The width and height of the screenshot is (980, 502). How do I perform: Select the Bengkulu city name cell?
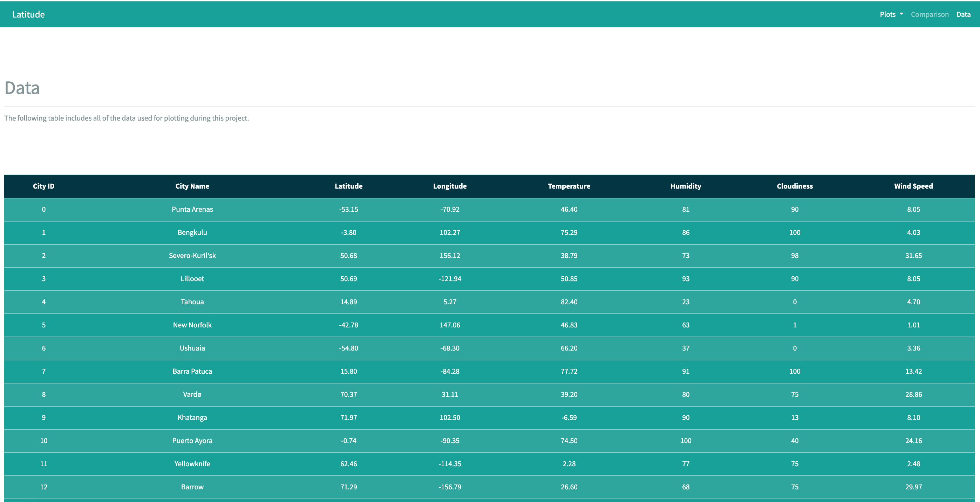pyautogui.click(x=192, y=232)
